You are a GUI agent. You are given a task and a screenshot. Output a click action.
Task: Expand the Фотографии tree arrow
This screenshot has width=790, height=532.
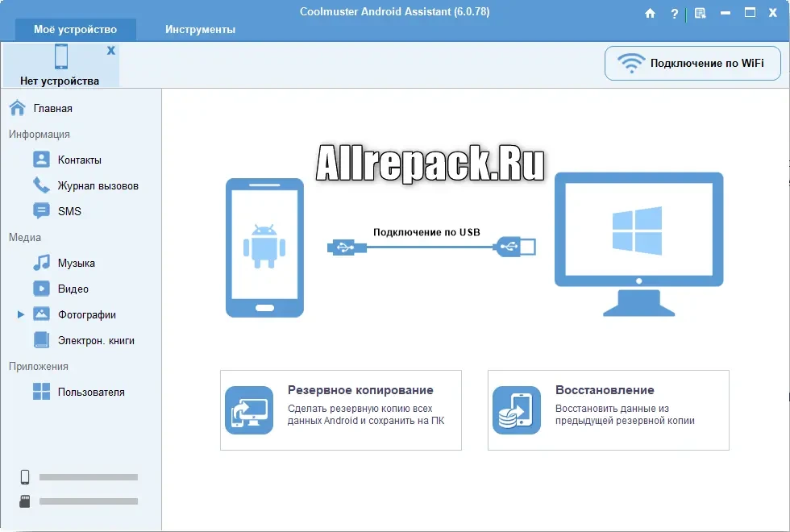(21, 314)
